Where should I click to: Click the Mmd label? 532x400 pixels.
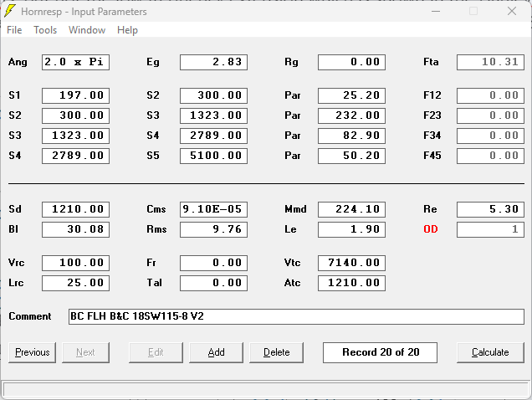coord(295,209)
